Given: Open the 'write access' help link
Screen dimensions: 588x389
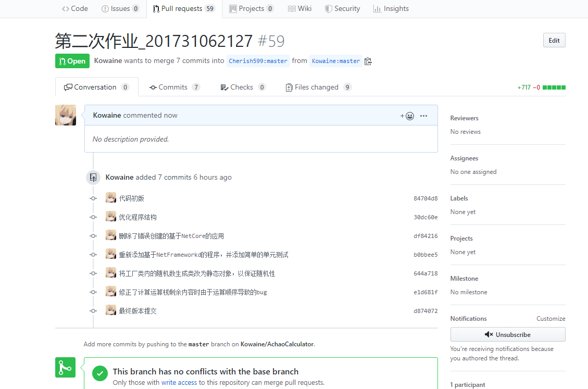Looking at the screenshot, I should pos(179,383).
